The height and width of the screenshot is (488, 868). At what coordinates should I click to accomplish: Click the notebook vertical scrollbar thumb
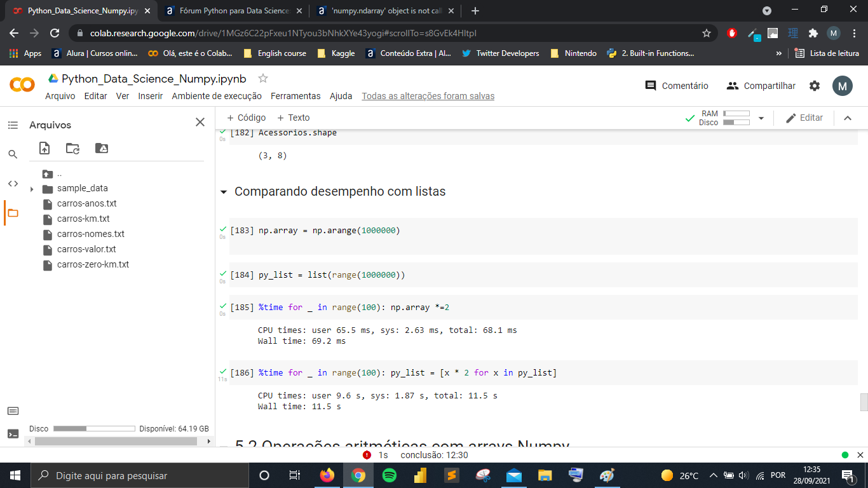(864, 402)
